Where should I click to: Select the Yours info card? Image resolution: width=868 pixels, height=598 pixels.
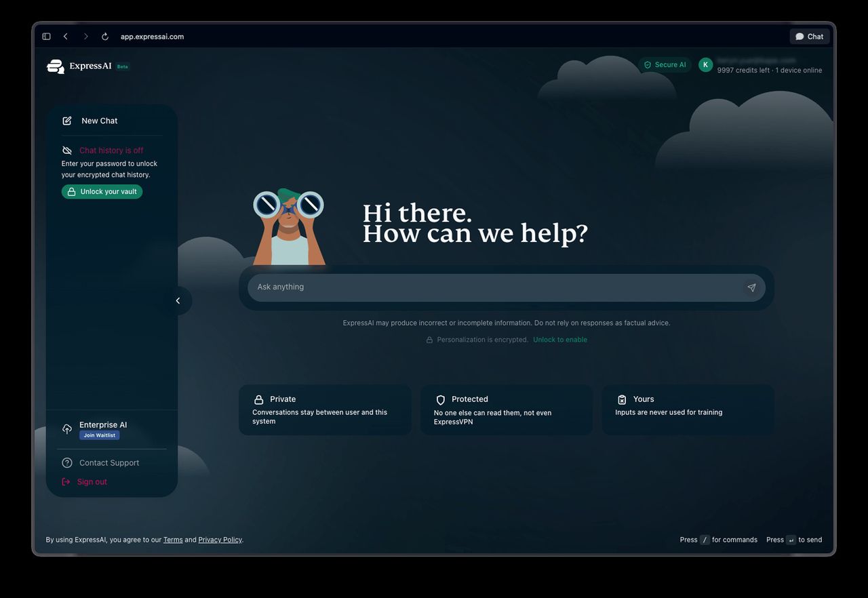click(x=688, y=410)
